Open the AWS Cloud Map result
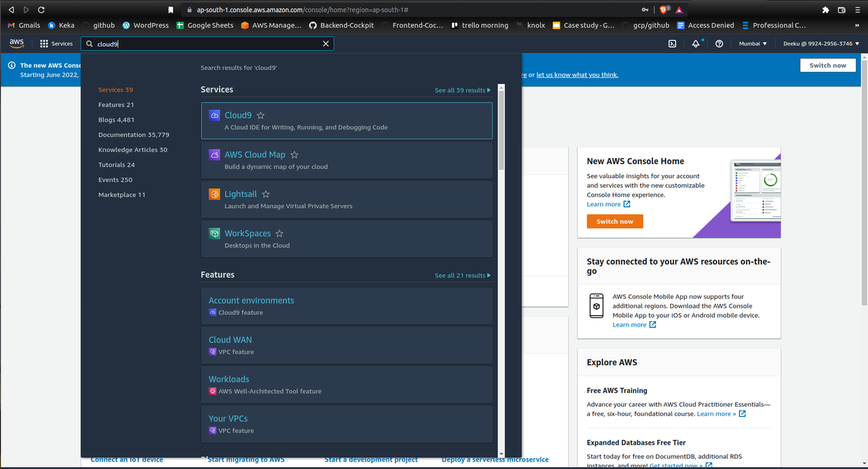 (x=347, y=160)
